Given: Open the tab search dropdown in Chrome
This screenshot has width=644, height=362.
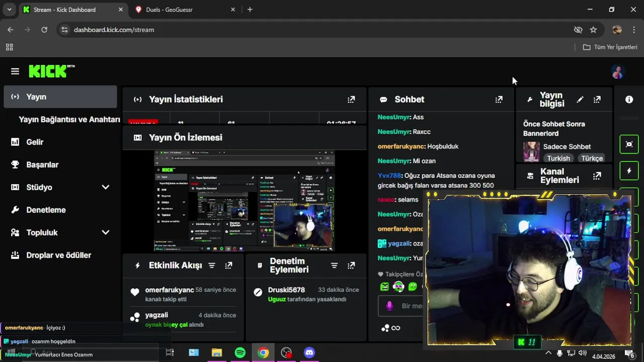Looking at the screenshot, I should pos(10,10).
